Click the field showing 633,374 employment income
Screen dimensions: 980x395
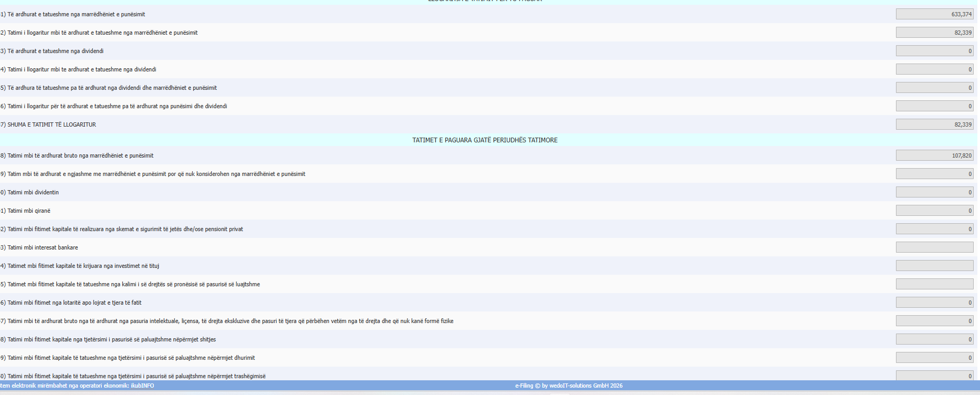click(934, 14)
